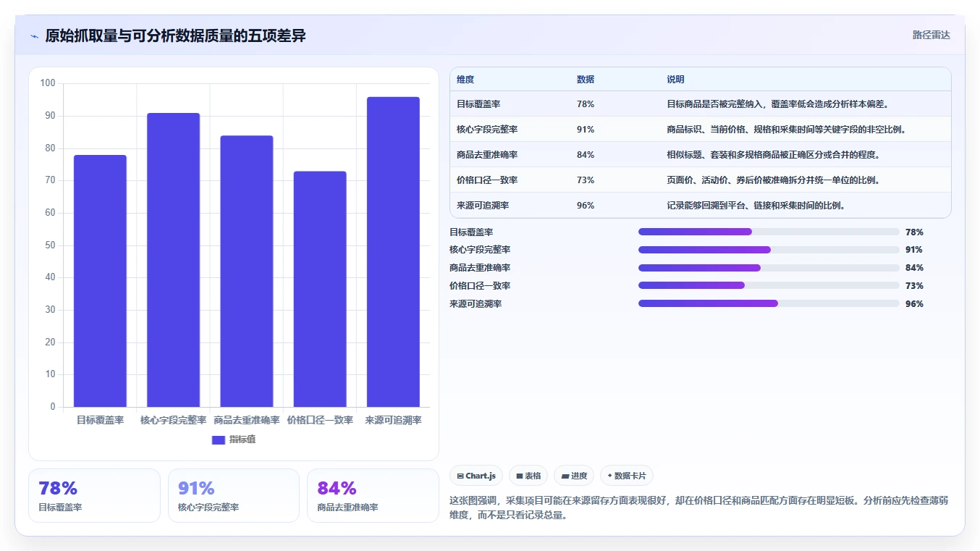
Task: Click the 84% value in the table
Action: 586,155
